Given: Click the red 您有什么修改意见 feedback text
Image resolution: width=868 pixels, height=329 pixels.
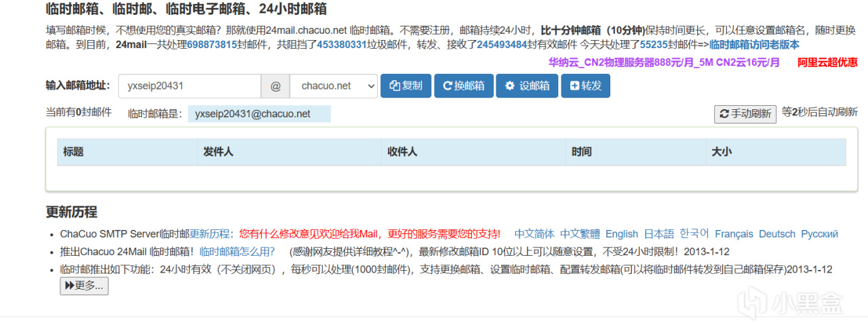Looking at the screenshot, I should (x=370, y=234).
